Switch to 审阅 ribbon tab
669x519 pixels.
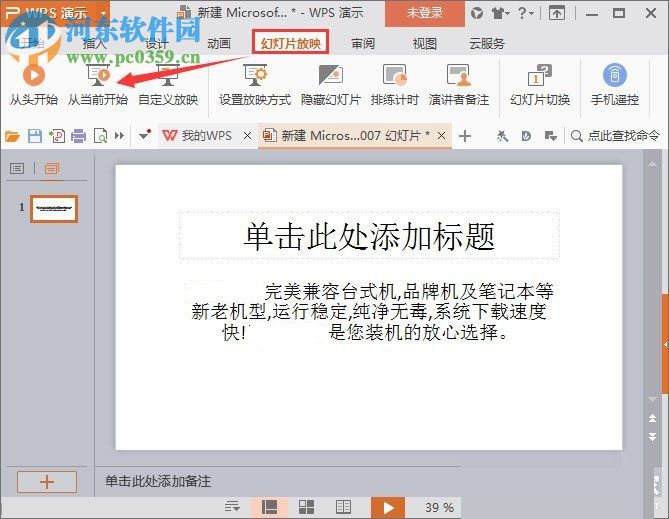pos(363,44)
